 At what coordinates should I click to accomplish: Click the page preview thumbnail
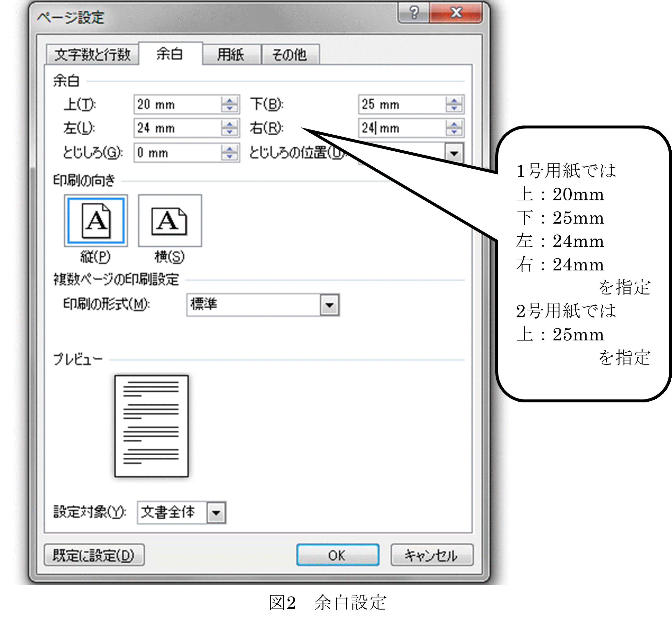(152, 426)
